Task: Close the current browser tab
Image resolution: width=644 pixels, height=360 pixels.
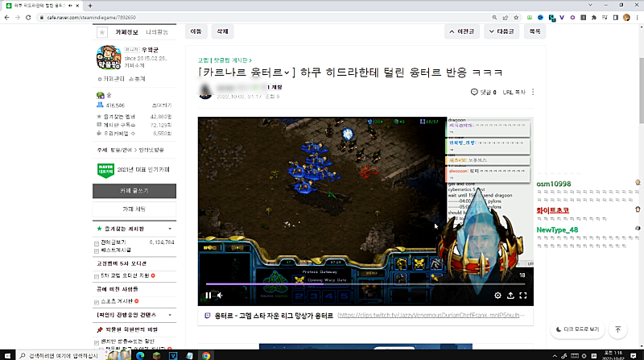Action: (x=77, y=6)
